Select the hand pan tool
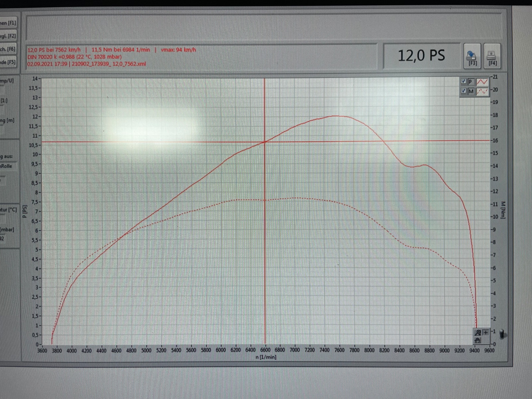 point(478,340)
